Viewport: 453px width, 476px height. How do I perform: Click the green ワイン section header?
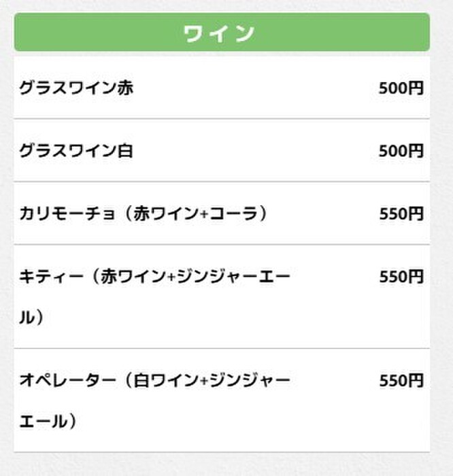pyautogui.click(x=222, y=32)
